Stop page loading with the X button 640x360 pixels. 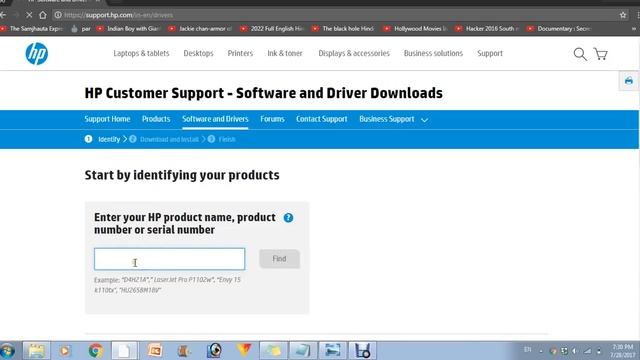tap(29, 15)
